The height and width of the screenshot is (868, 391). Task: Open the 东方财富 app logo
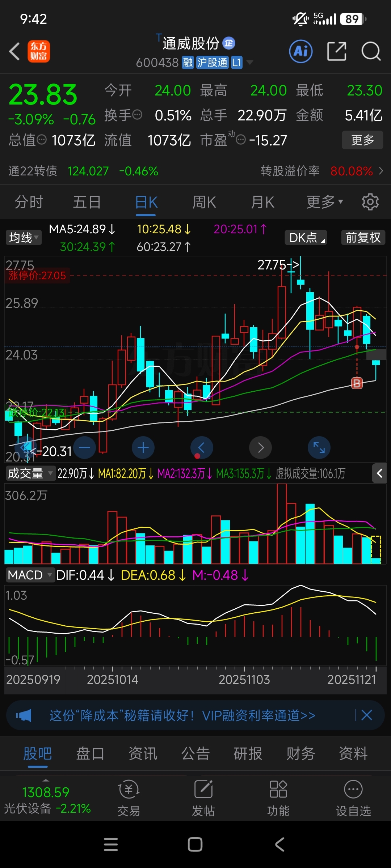tap(39, 51)
